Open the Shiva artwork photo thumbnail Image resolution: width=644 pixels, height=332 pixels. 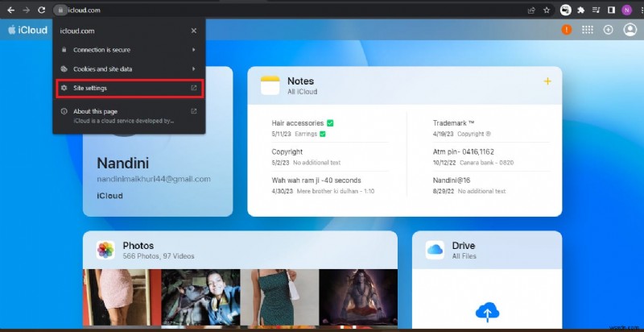tap(358, 297)
